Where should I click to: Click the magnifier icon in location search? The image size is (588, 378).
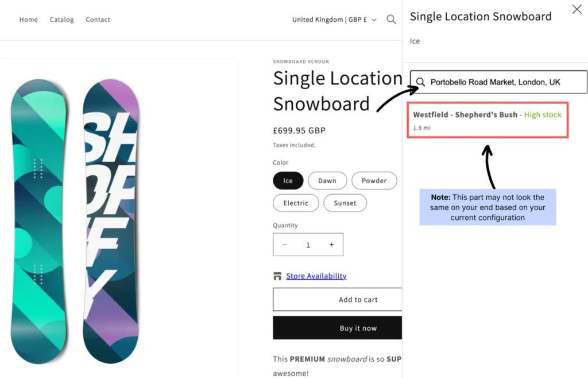coord(421,82)
